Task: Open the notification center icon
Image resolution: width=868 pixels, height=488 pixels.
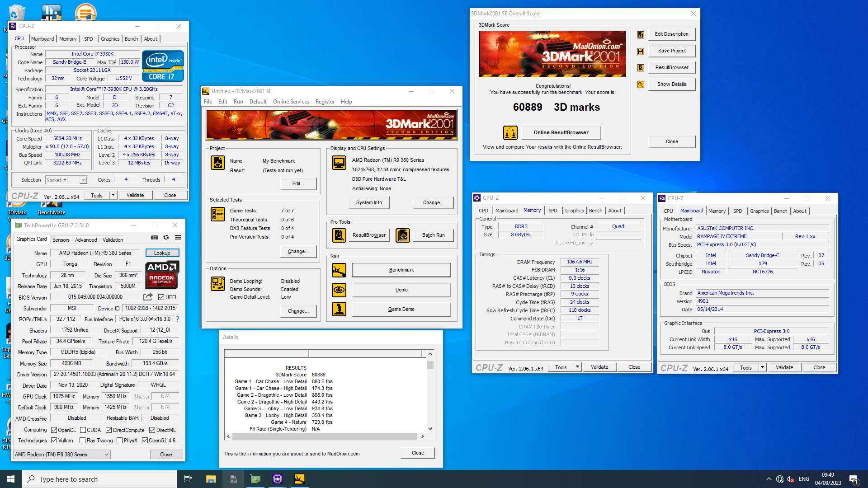Action: (854, 479)
